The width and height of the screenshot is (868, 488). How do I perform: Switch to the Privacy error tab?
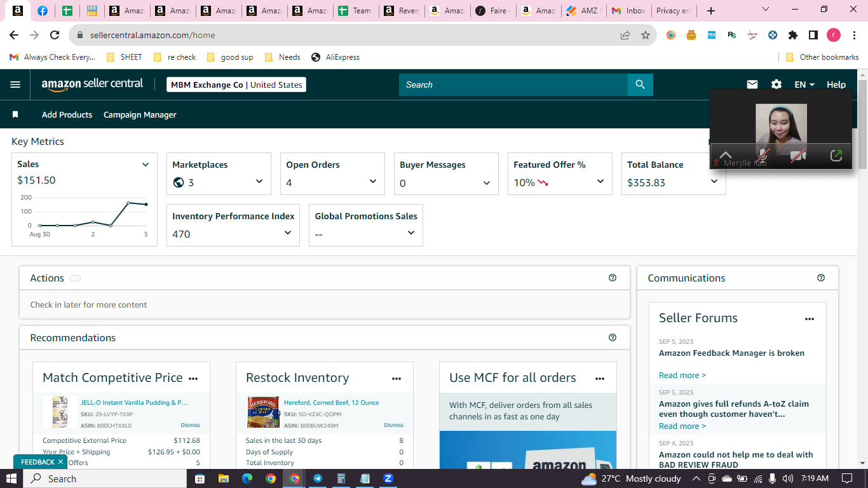pyautogui.click(x=673, y=11)
